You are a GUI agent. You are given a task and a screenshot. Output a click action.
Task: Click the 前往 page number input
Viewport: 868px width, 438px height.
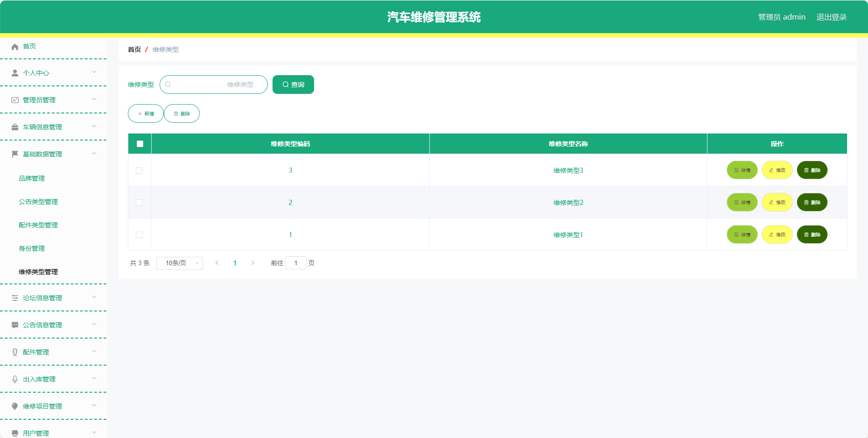coord(296,263)
